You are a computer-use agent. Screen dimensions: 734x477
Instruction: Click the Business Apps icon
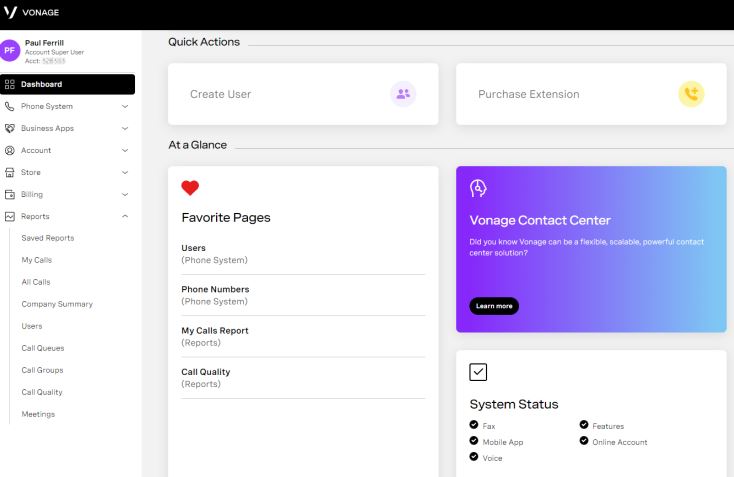(x=9, y=128)
